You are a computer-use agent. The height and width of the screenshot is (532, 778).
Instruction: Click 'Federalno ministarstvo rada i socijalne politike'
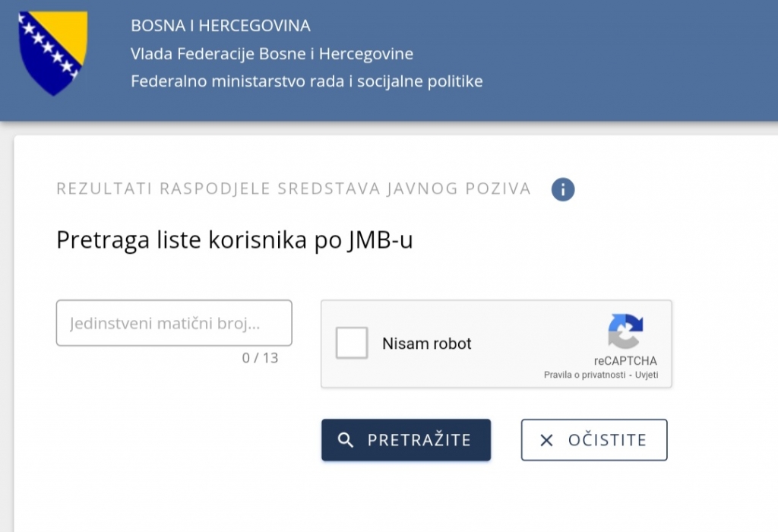click(307, 81)
